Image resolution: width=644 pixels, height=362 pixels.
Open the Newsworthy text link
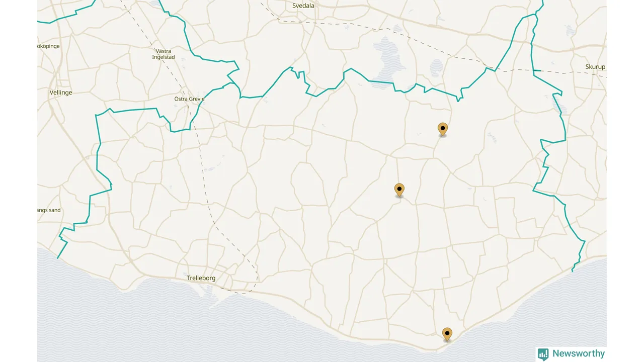point(578,353)
